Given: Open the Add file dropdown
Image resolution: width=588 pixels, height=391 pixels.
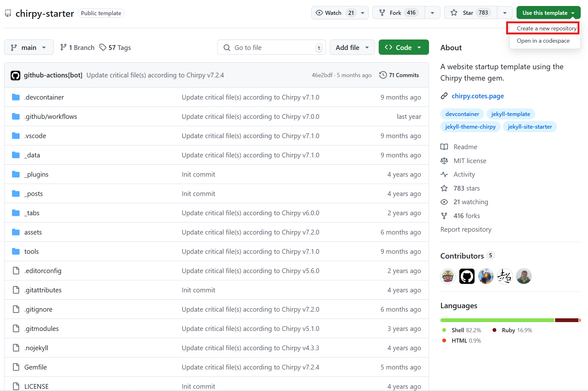Looking at the screenshot, I should tap(352, 47).
